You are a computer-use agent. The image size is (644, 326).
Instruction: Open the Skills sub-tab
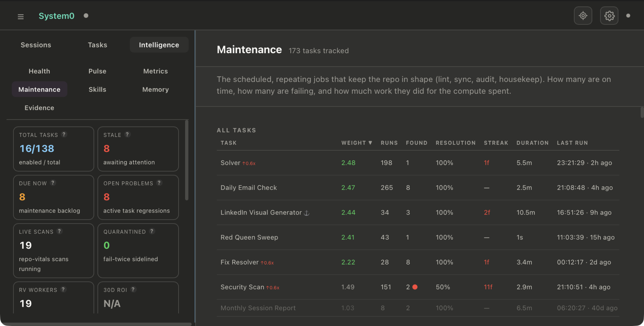[97, 89]
